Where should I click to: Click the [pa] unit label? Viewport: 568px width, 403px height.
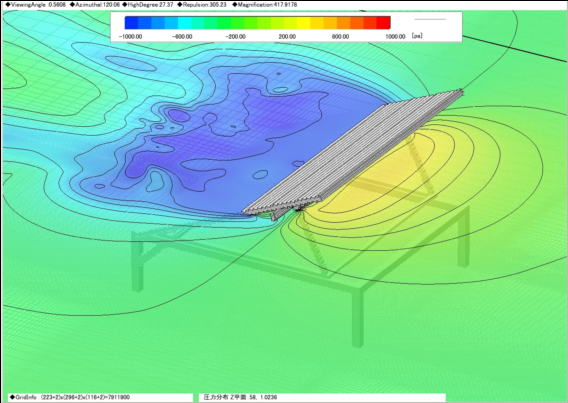417,36
